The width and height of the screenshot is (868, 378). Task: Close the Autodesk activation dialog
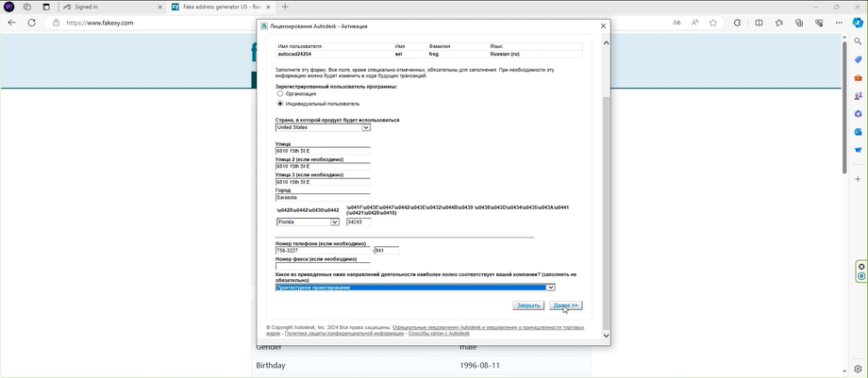point(604,26)
